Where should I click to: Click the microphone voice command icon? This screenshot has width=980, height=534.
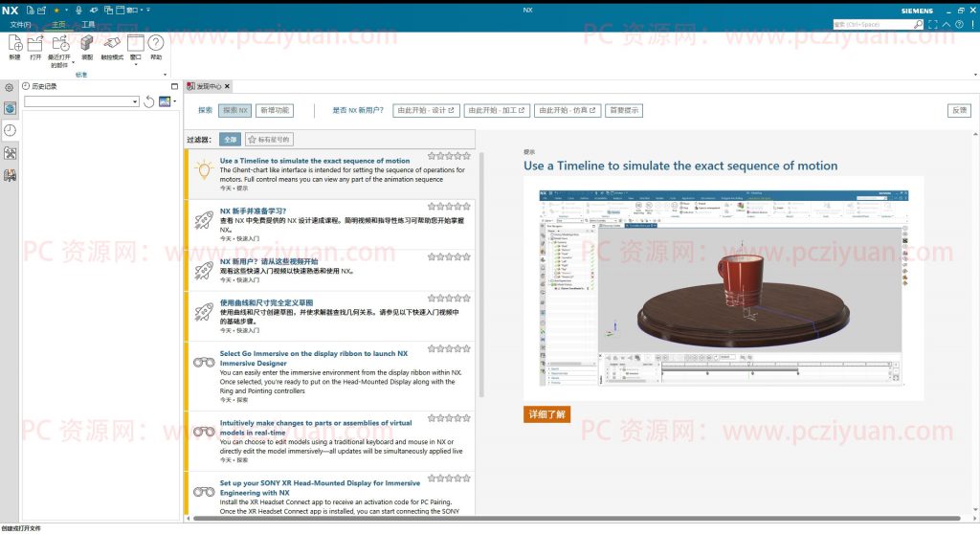pyautogui.click(x=78, y=10)
